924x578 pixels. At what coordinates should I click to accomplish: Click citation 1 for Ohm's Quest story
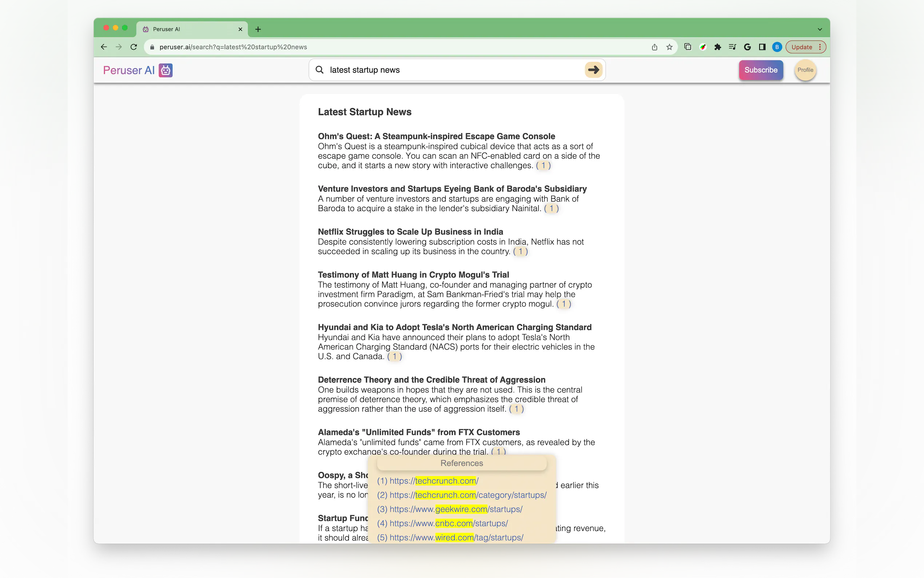pyautogui.click(x=543, y=166)
